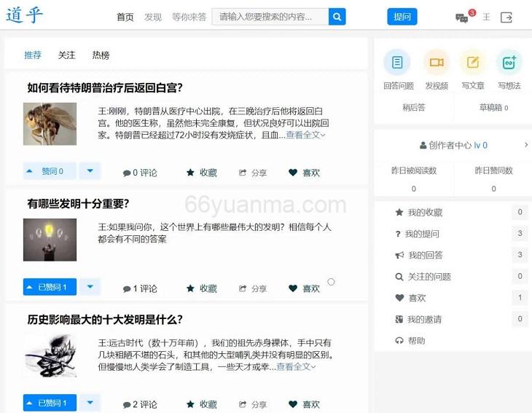Viewport: 532px width, 413px height.
Task: Downvote arrow on the 特朗普 question
Action: 90,171
